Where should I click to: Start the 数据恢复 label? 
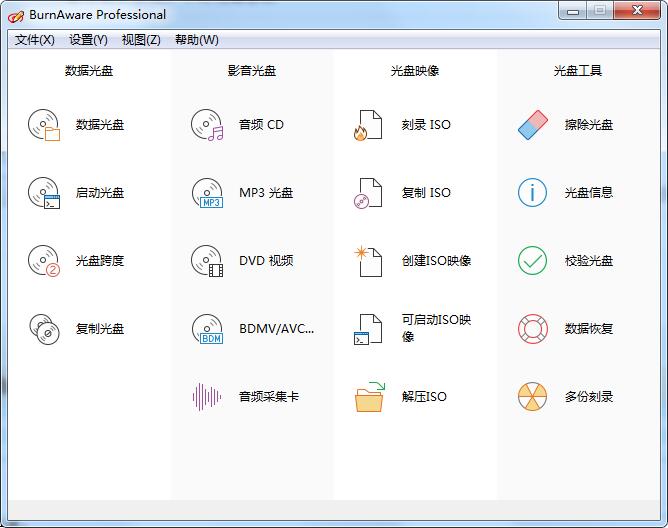pos(589,329)
